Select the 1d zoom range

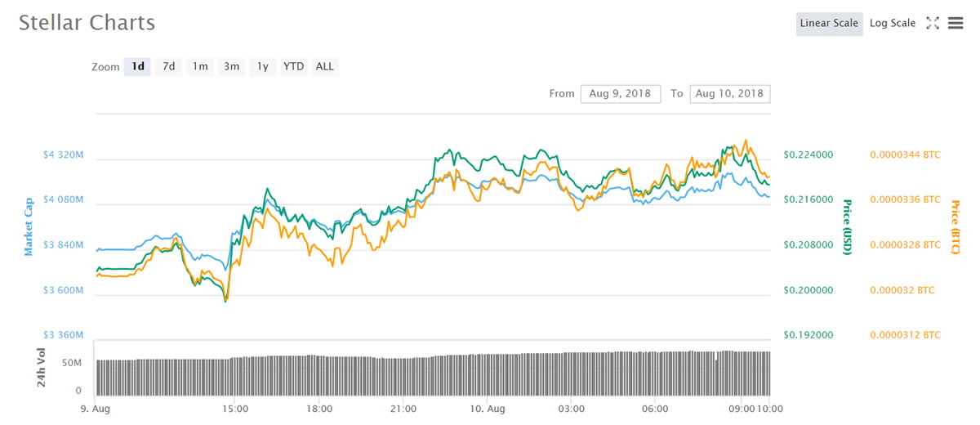[x=138, y=67]
